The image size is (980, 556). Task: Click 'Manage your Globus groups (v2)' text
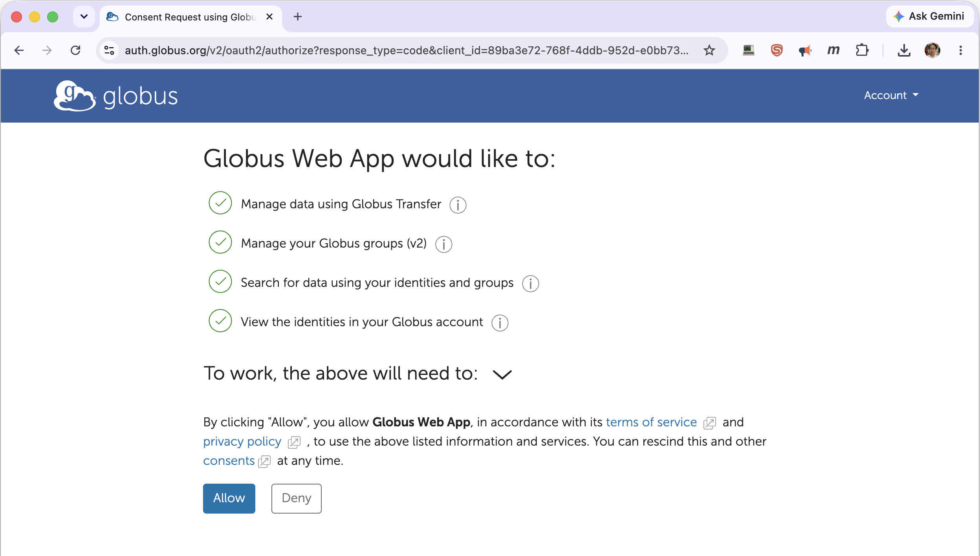coord(334,243)
